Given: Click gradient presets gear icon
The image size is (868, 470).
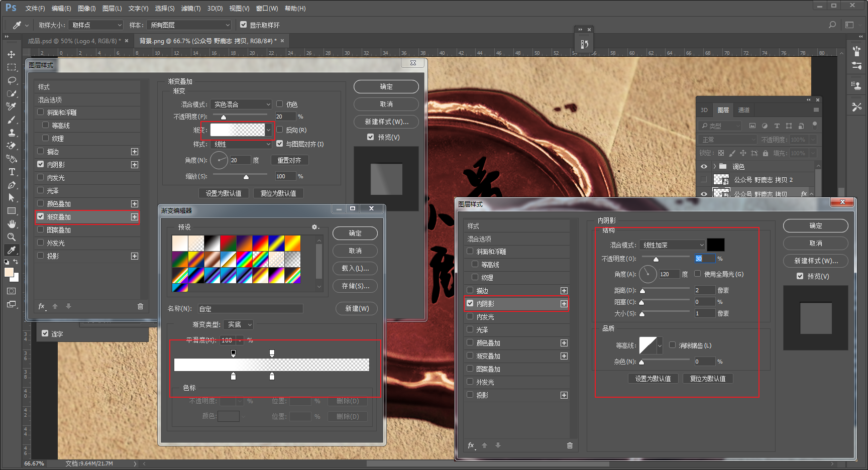Looking at the screenshot, I should (x=315, y=227).
